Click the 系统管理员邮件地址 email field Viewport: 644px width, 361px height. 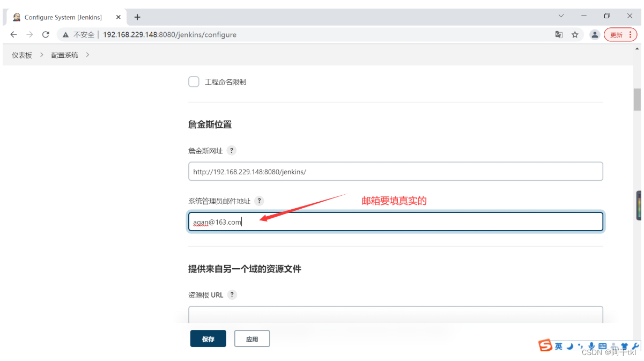click(x=396, y=222)
